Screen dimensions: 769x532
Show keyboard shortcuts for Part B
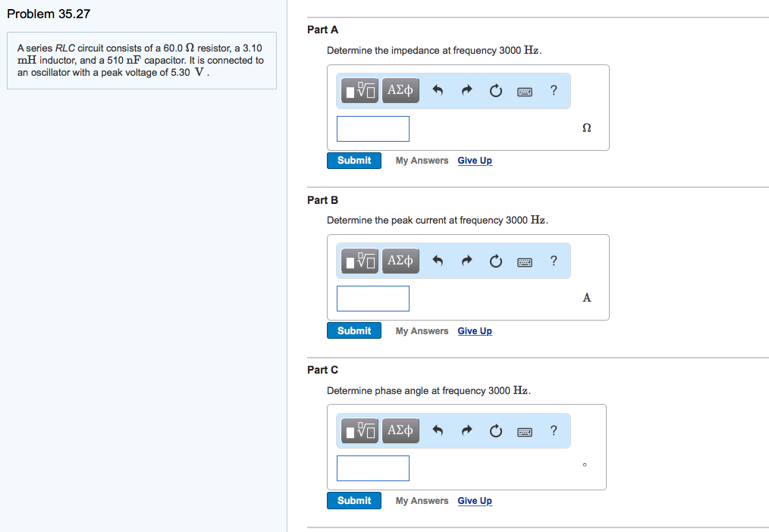point(524,261)
